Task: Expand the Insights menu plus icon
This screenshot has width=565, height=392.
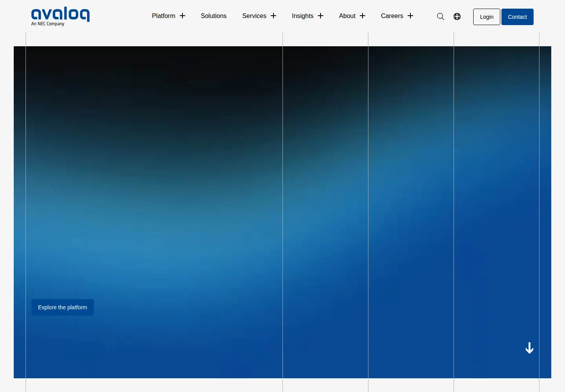Action: (x=321, y=16)
